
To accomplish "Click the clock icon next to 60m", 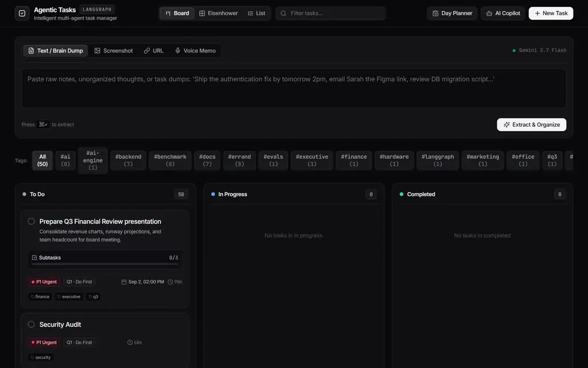I will 130,343.
